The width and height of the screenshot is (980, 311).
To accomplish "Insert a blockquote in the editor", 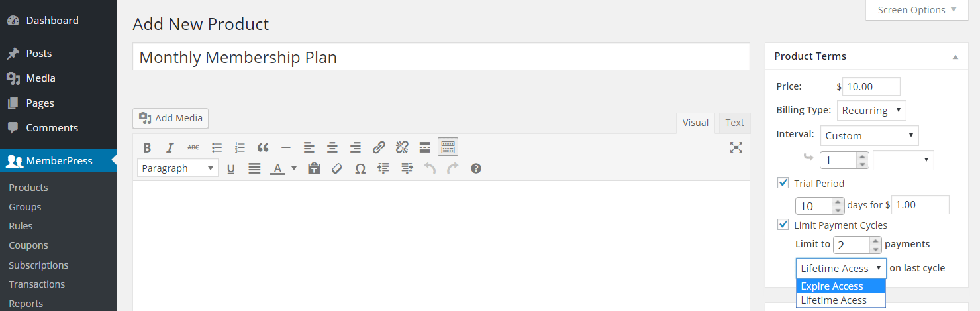I will 263,147.
